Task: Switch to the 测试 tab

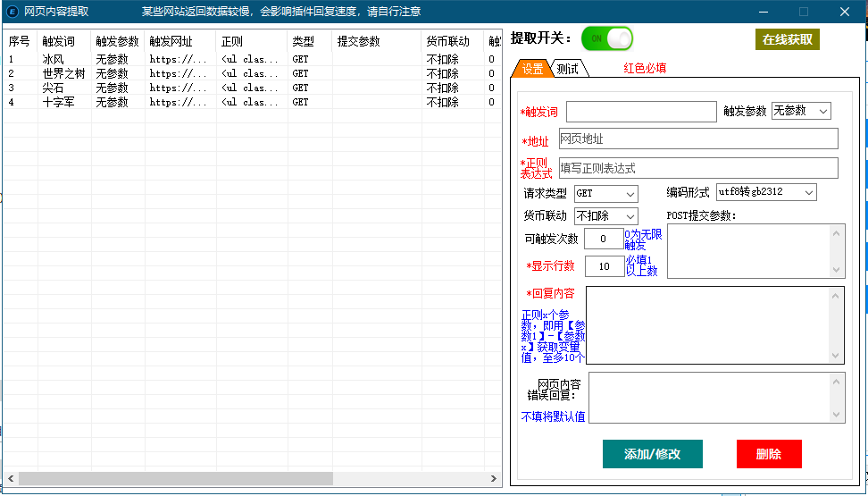Action: point(567,69)
